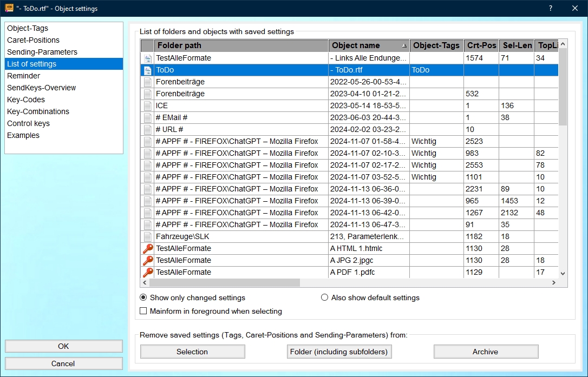Image resolution: width=588 pixels, height=377 pixels.
Task: Click the key icon beside A PDF 1.pdfc
Action: pos(147,273)
